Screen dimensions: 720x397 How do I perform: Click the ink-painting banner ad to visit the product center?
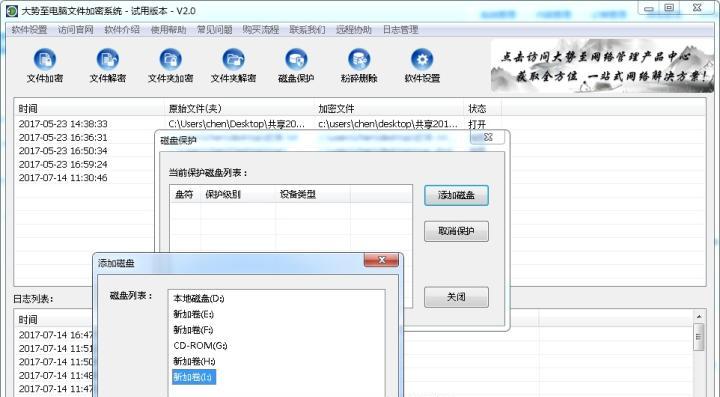602,66
